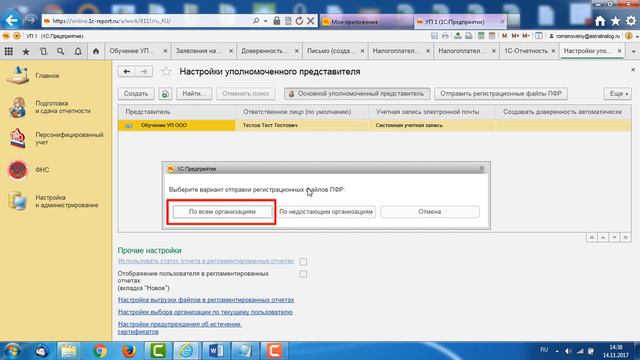Image resolution: width=640 pixels, height=360 pixels.
Task: Click the volume icon in system tray
Action: click(568, 351)
